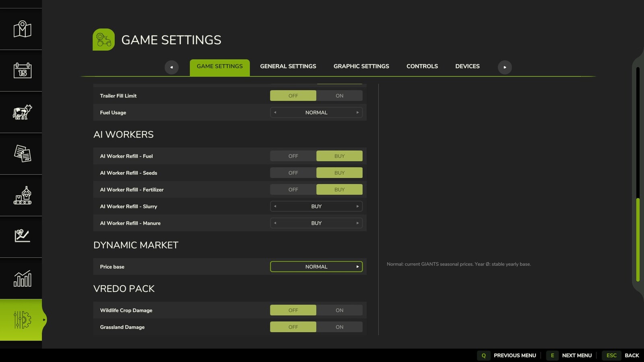644x362 pixels.
Task: Switch to Controls tab
Action: (422, 66)
